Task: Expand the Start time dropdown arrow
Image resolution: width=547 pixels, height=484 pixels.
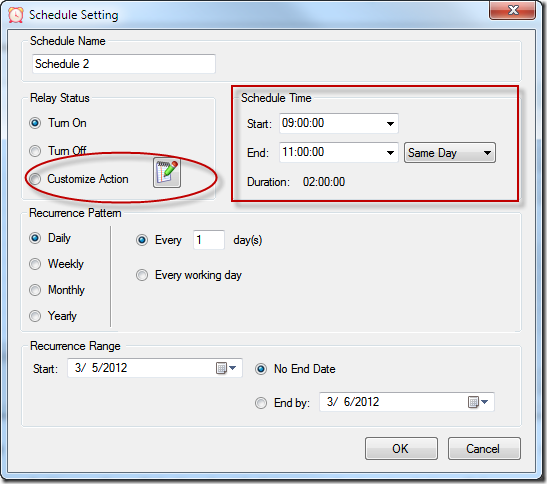Action: click(x=390, y=124)
